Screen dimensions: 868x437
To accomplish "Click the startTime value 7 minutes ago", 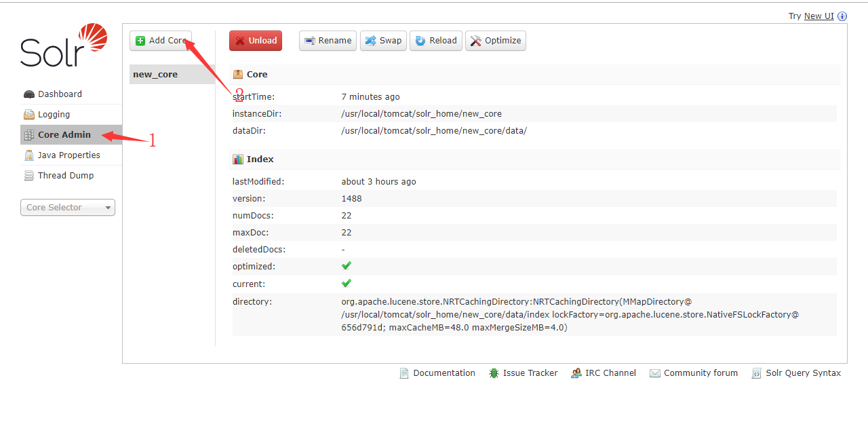I will pyautogui.click(x=371, y=97).
